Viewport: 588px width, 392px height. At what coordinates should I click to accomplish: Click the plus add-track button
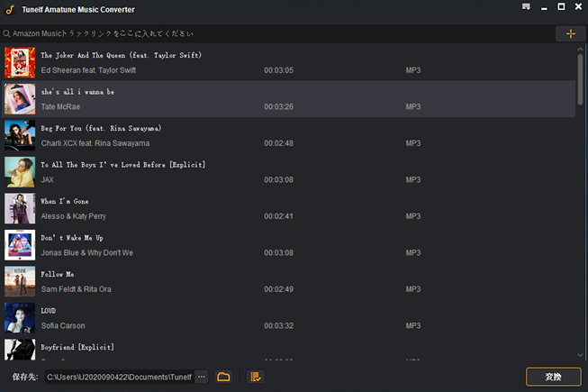click(570, 33)
